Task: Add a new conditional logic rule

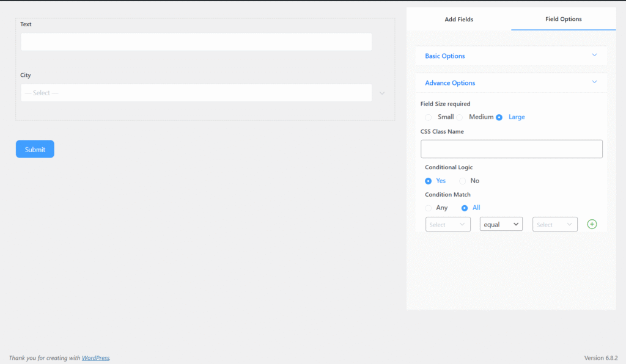Action: click(592, 224)
